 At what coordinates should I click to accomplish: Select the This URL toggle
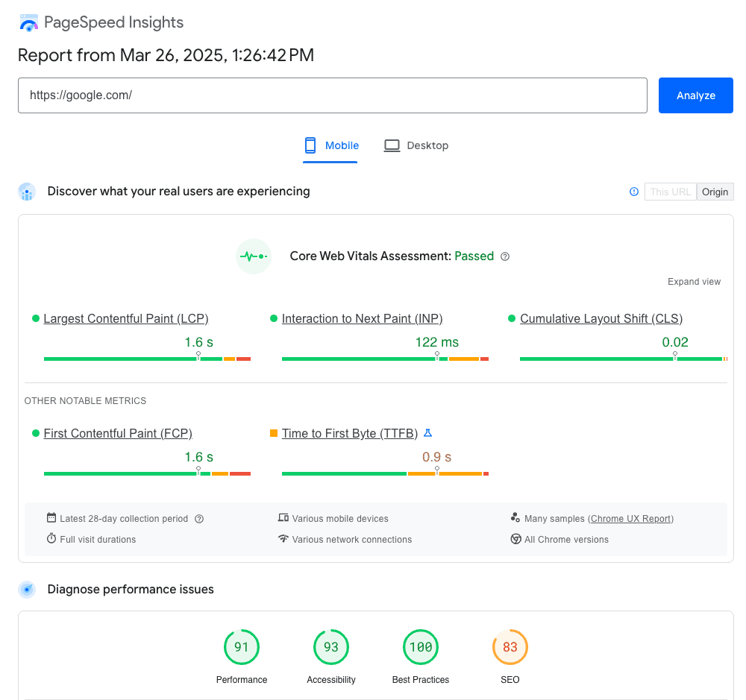tap(671, 192)
